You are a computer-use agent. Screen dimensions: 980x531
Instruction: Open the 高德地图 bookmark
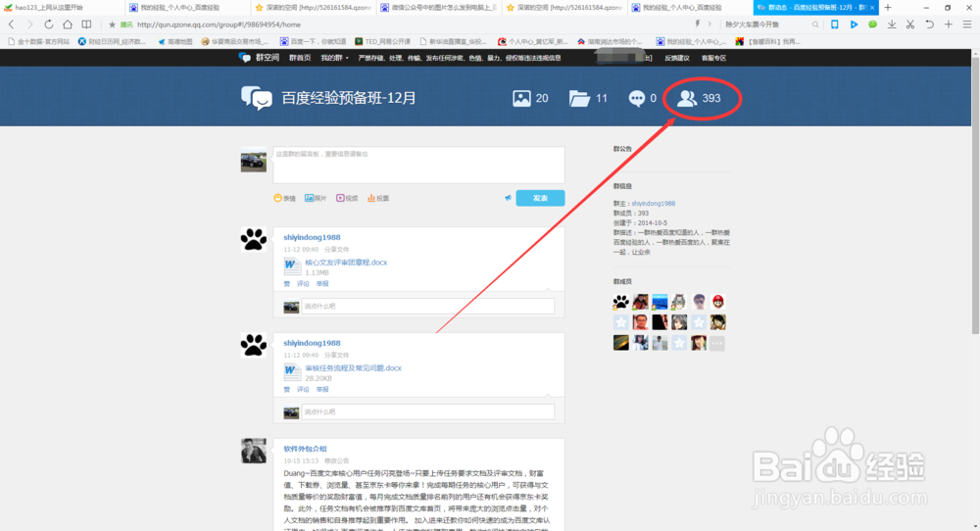(x=175, y=41)
